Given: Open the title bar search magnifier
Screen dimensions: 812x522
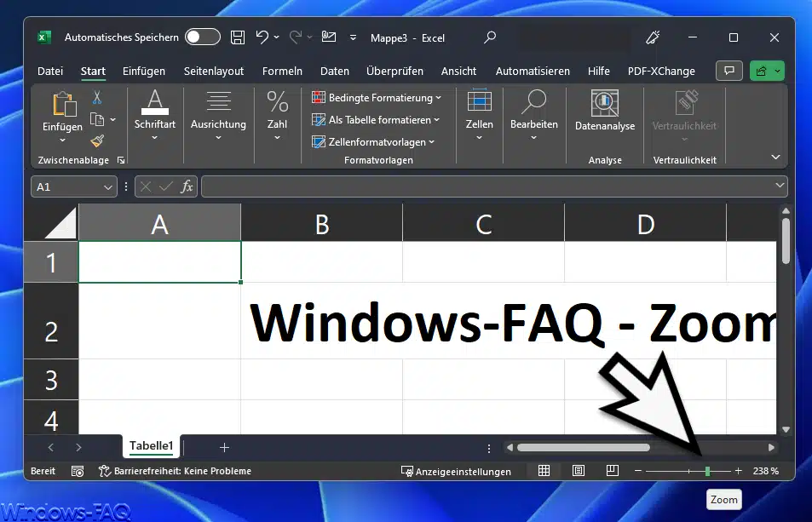Looking at the screenshot, I should click(490, 37).
